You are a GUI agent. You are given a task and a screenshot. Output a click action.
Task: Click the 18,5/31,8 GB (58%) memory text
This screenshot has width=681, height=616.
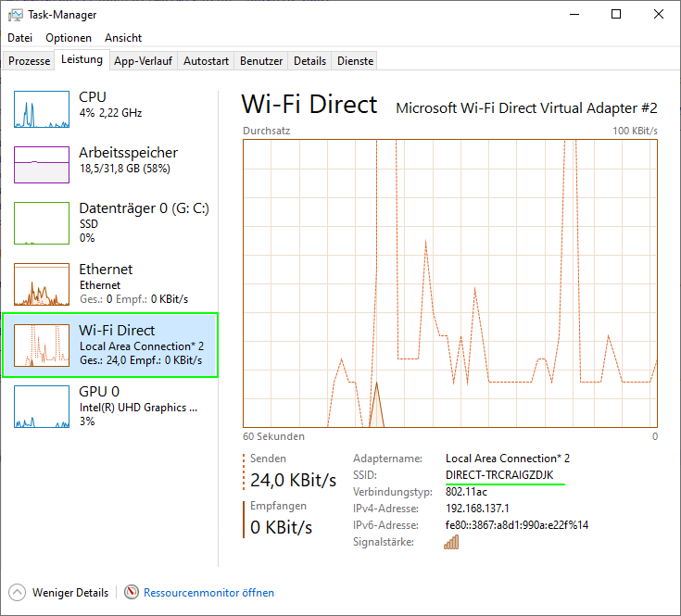pyautogui.click(x=125, y=169)
